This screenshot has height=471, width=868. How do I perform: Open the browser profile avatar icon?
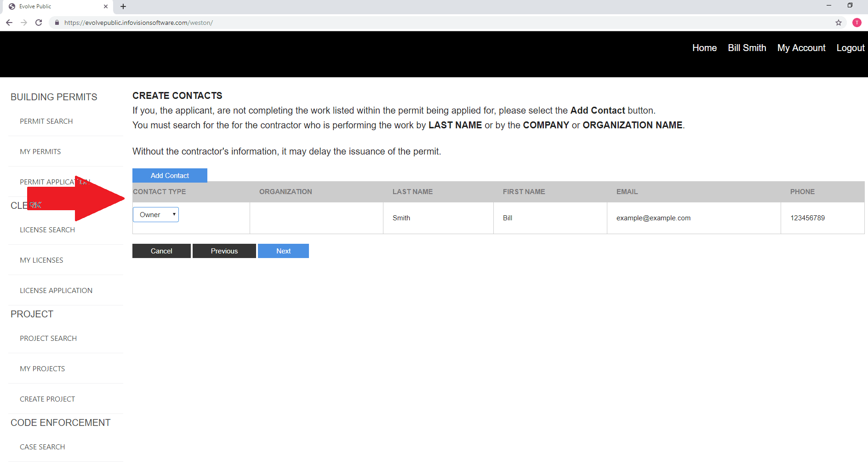[x=857, y=23]
